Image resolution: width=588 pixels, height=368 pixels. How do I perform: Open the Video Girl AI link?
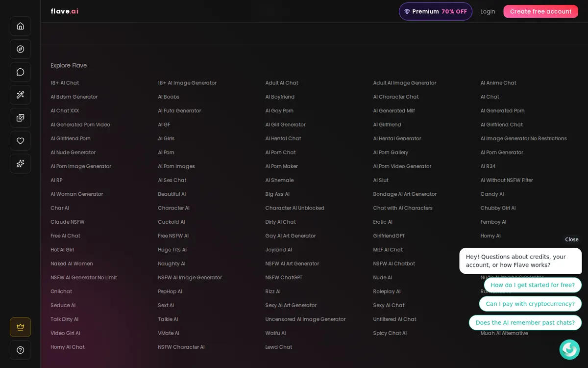coord(65,333)
